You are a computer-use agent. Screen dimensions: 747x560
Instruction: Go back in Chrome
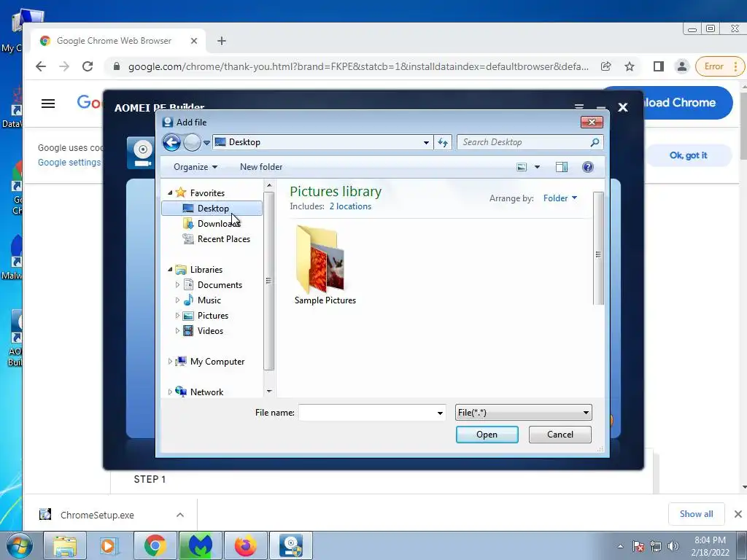(41, 66)
